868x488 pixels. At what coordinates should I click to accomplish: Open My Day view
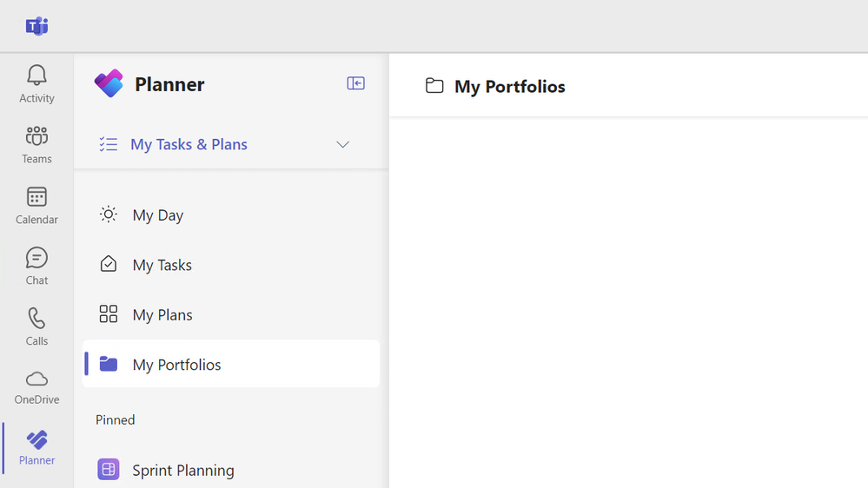pos(158,215)
